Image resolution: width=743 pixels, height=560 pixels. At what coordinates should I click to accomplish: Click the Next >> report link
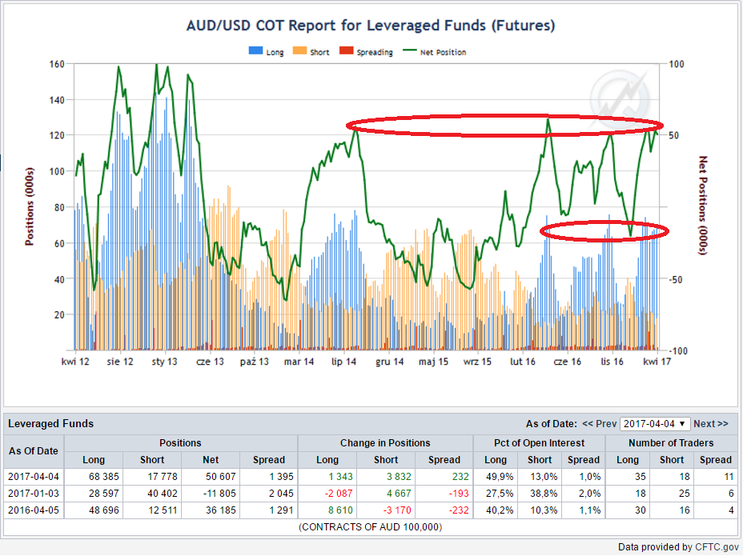[x=711, y=424]
